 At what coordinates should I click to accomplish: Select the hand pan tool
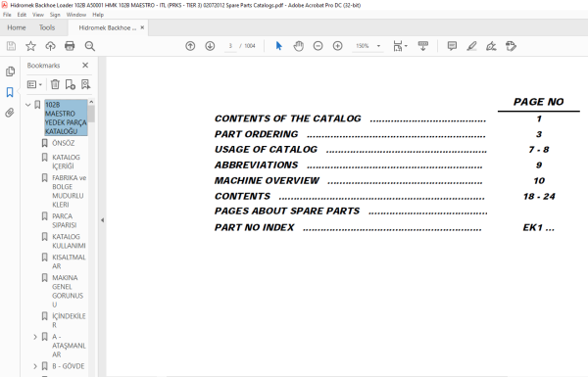pos(299,46)
